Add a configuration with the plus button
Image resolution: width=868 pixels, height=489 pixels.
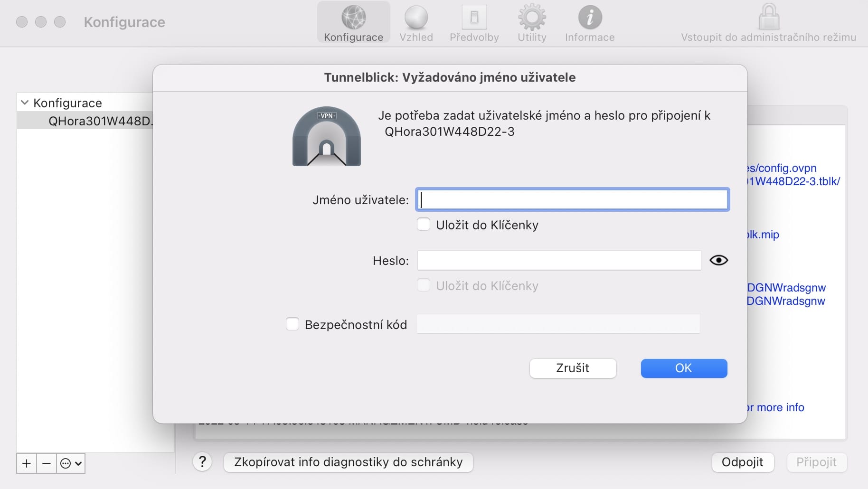point(27,463)
